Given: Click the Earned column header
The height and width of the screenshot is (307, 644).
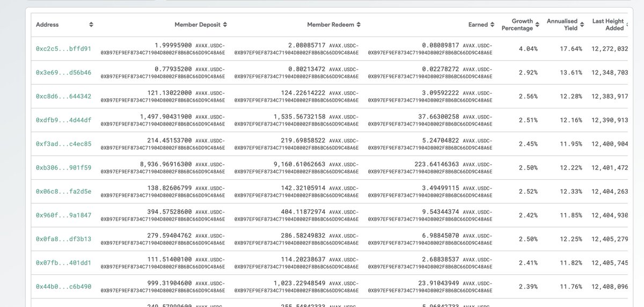Looking at the screenshot, I should (x=478, y=25).
